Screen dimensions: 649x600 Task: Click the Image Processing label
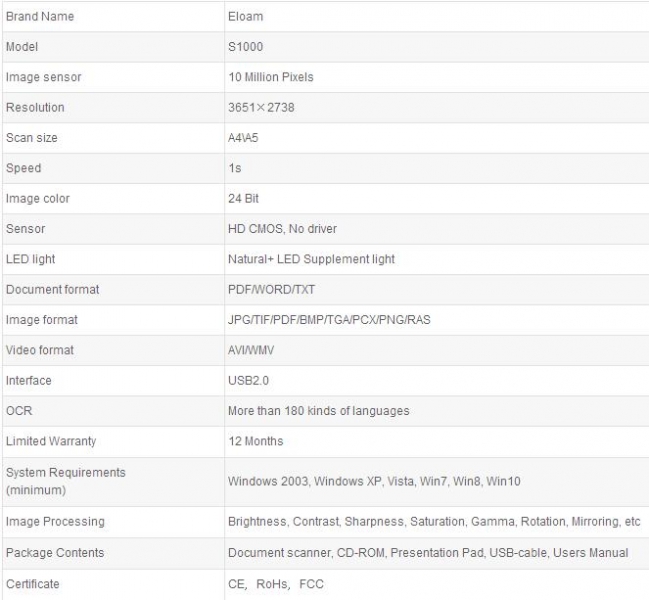pos(55,522)
